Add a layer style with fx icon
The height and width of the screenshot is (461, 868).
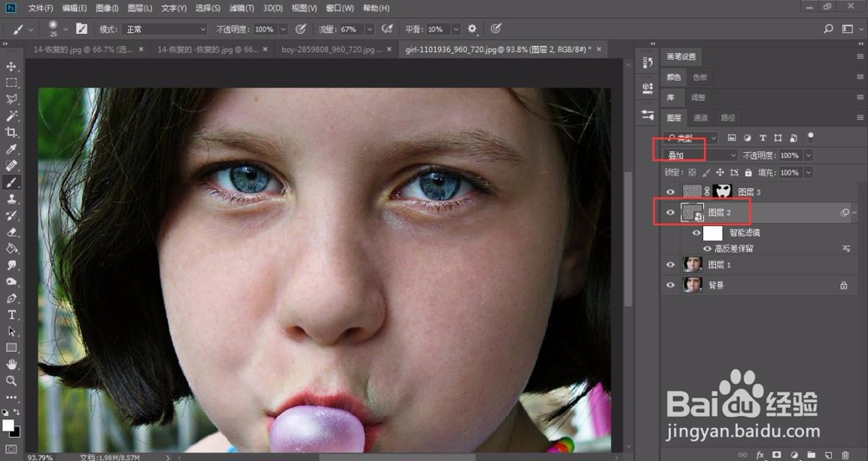[x=760, y=455]
